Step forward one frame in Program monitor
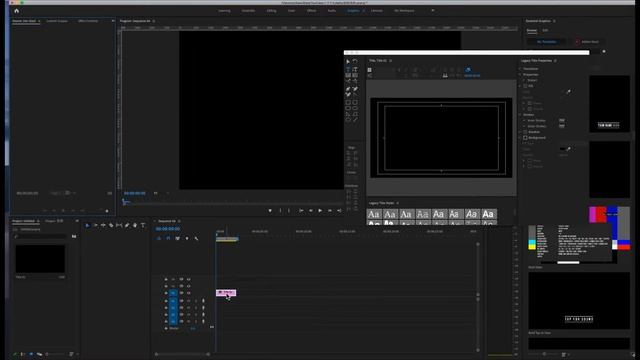 (x=330, y=211)
